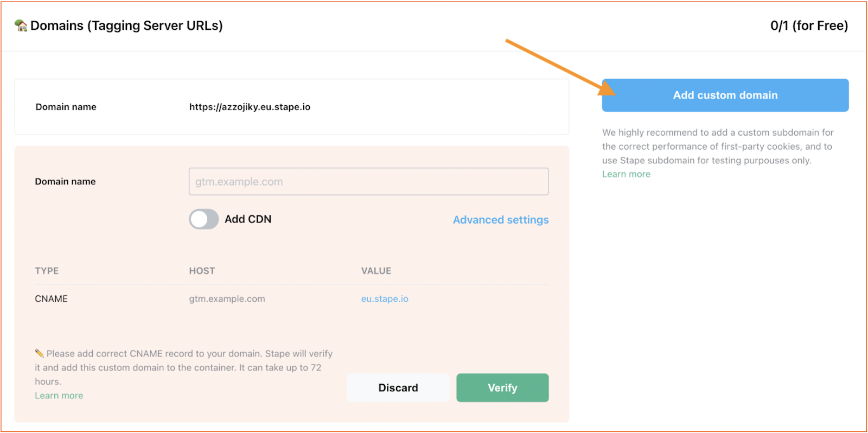
Task: Open the eu.stape.io value link
Action: pos(385,298)
